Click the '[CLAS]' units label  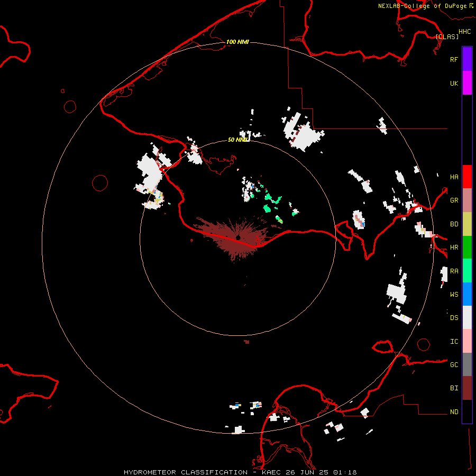pos(447,36)
